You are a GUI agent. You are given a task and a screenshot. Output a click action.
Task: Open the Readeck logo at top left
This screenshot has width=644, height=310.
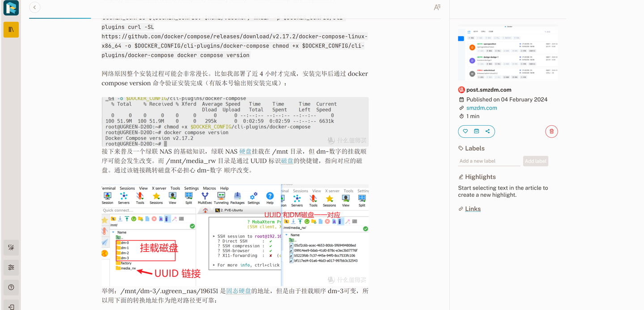click(11, 8)
